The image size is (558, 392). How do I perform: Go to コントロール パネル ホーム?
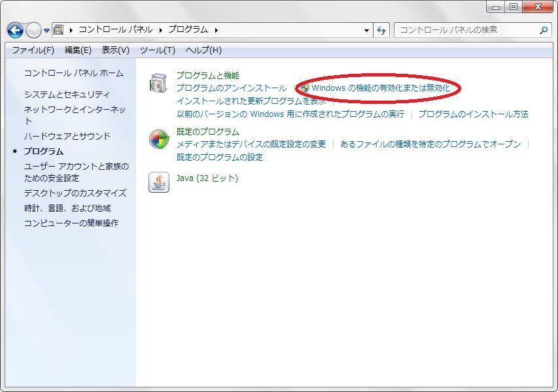[74, 73]
